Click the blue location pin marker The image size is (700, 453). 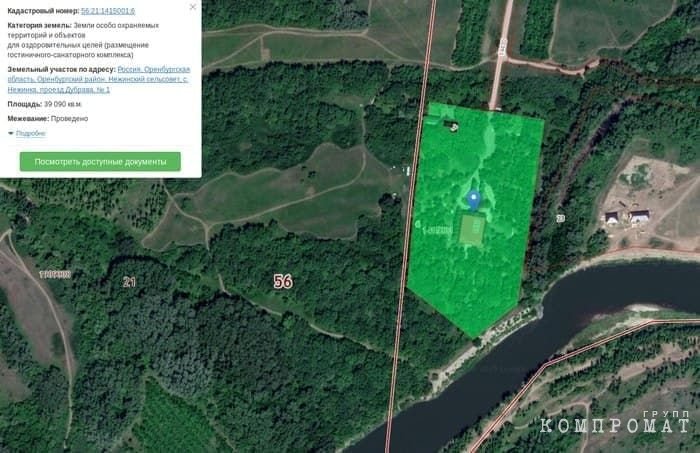(474, 200)
